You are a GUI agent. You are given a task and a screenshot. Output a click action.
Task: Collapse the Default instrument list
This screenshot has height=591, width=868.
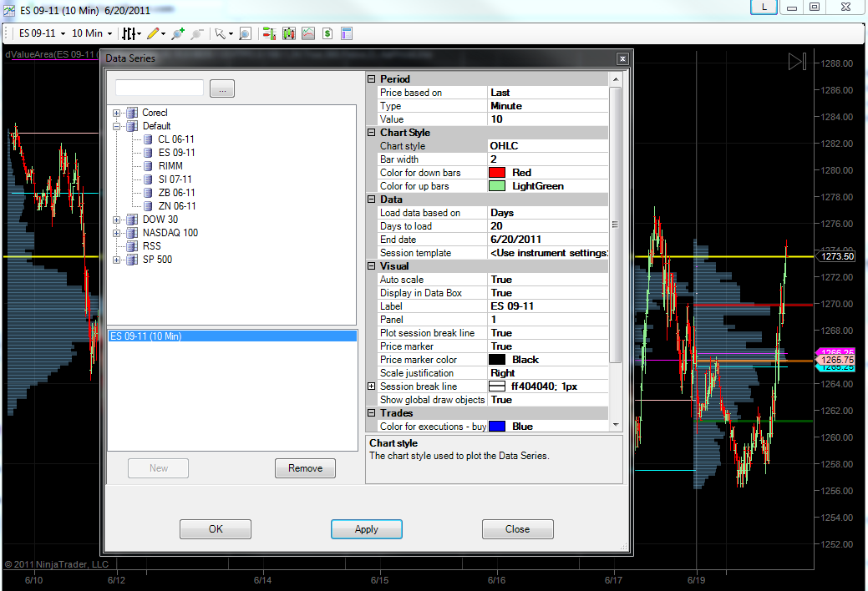(117, 126)
